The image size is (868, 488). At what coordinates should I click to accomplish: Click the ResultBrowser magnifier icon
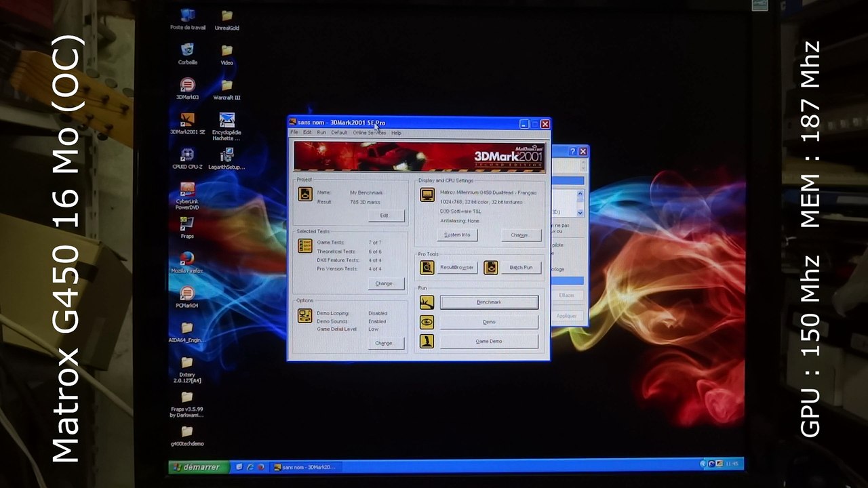click(427, 268)
